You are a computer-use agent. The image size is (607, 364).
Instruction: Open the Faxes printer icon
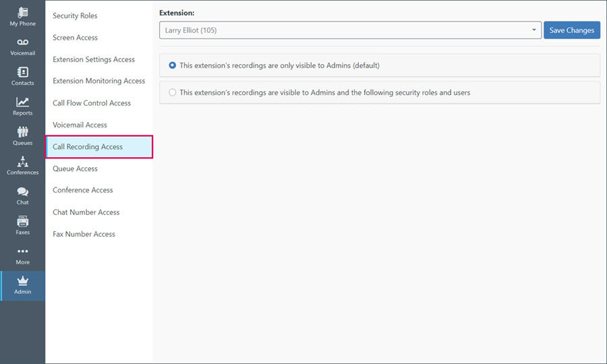[22, 221]
